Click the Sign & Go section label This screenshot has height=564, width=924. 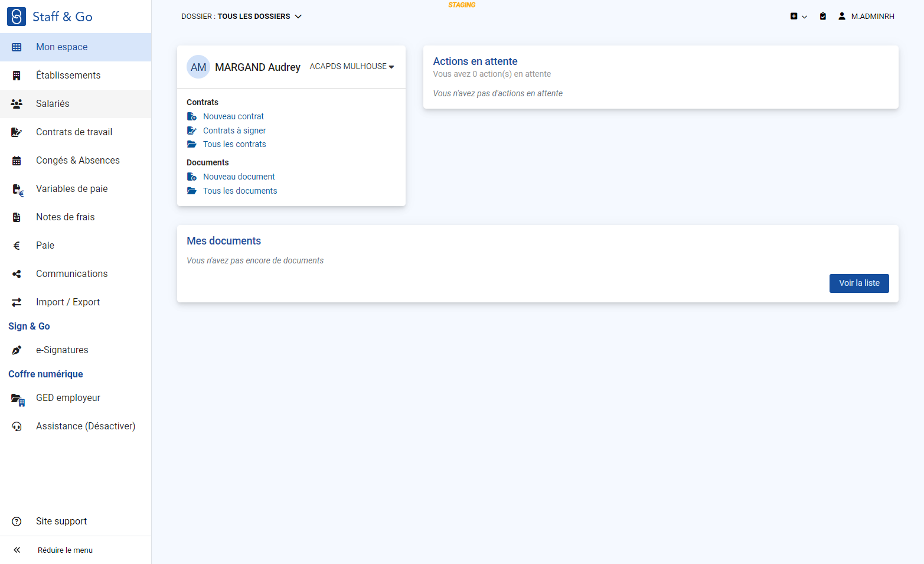pos(29,327)
